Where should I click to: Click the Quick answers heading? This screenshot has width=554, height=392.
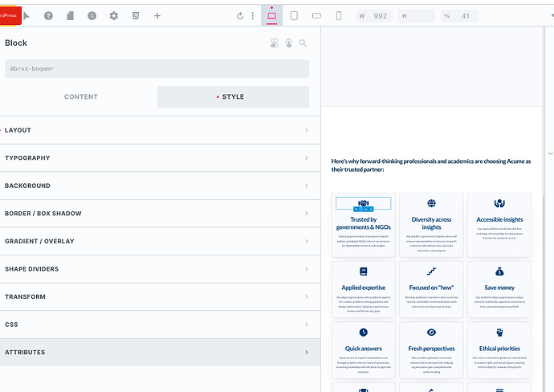tap(363, 349)
